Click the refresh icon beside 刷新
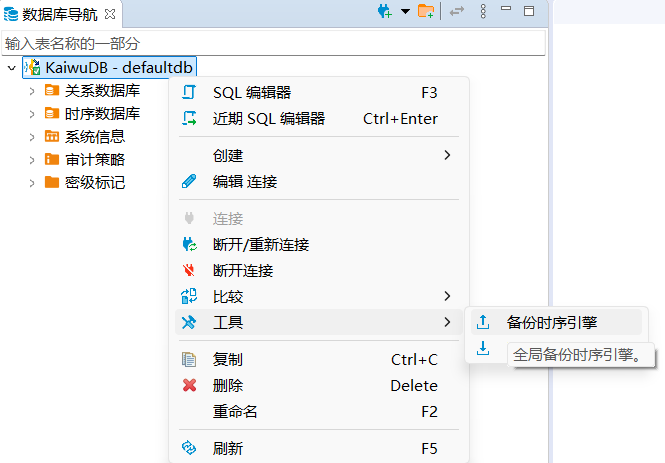Screen dimensions: 665x463 (189, 448)
